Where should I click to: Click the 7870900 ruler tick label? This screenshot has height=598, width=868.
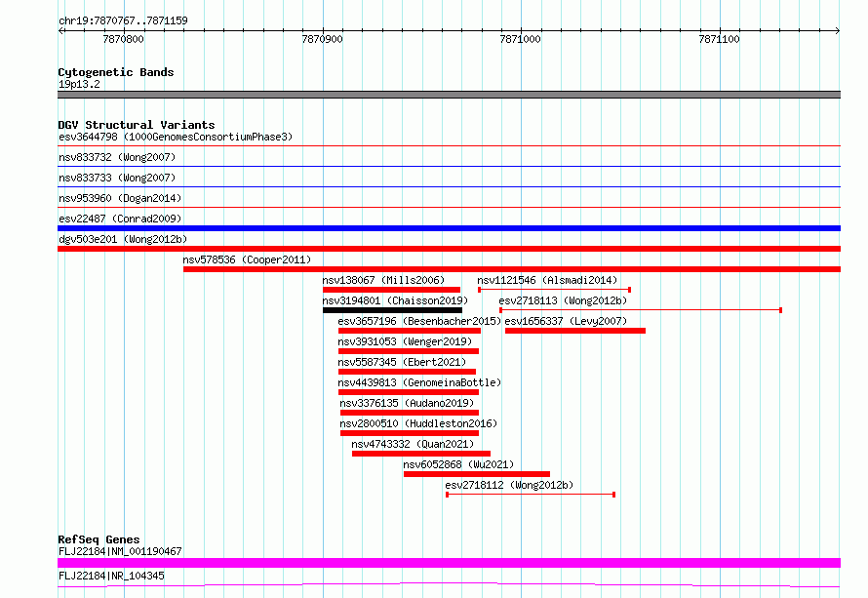pos(322,39)
